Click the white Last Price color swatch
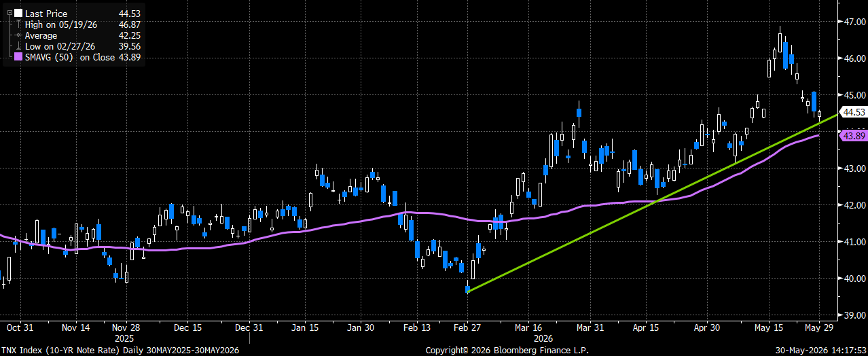 pos(18,13)
